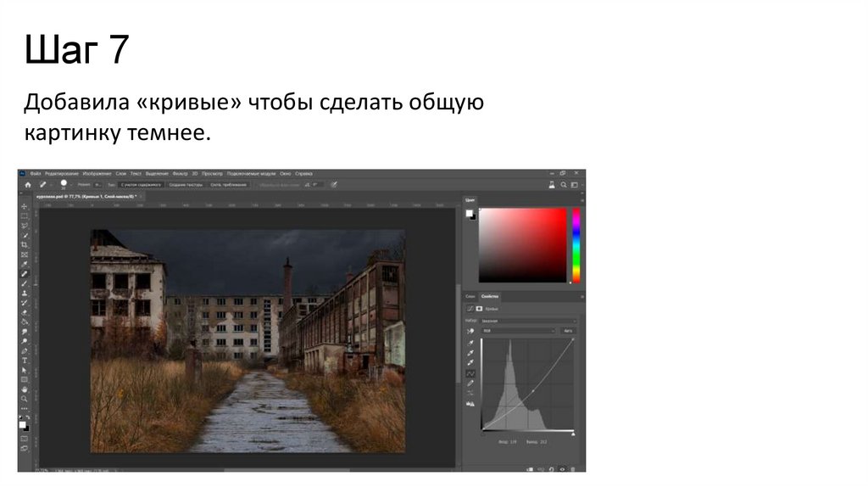Open the Свойства panel options menu

click(x=581, y=296)
